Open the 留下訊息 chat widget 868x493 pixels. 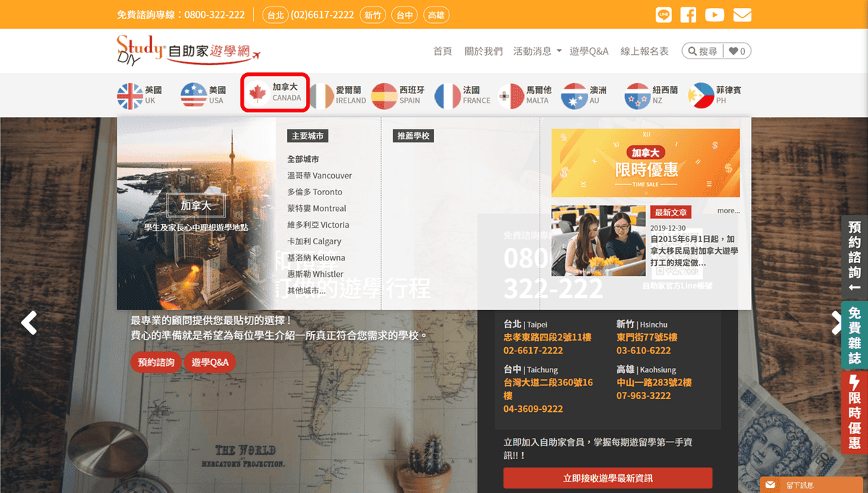pyautogui.click(x=813, y=485)
